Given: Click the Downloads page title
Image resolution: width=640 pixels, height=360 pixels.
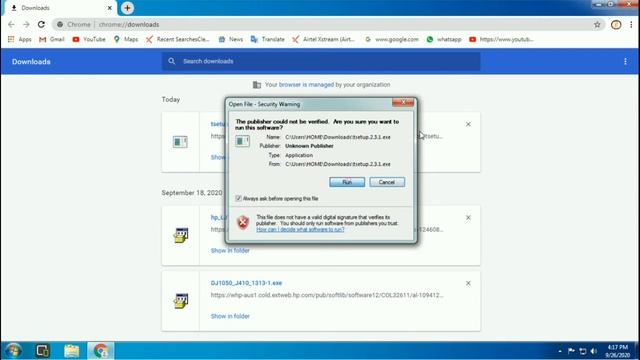Looking at the screenshot, I should [x=31, y=62].
